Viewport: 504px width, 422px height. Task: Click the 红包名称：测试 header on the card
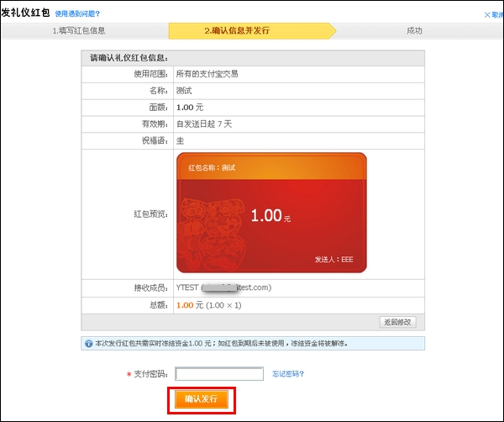(212, 168)
